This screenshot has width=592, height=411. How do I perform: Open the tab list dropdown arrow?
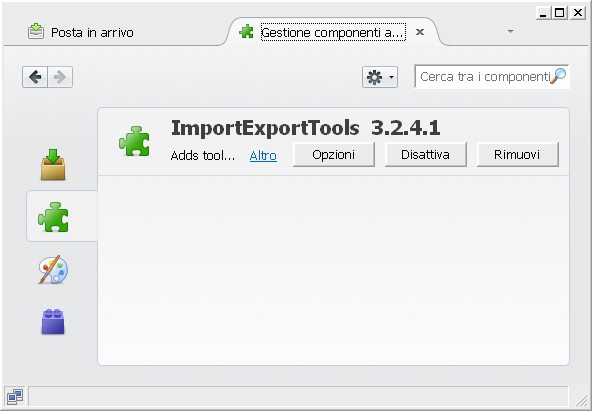pos(510,31)
